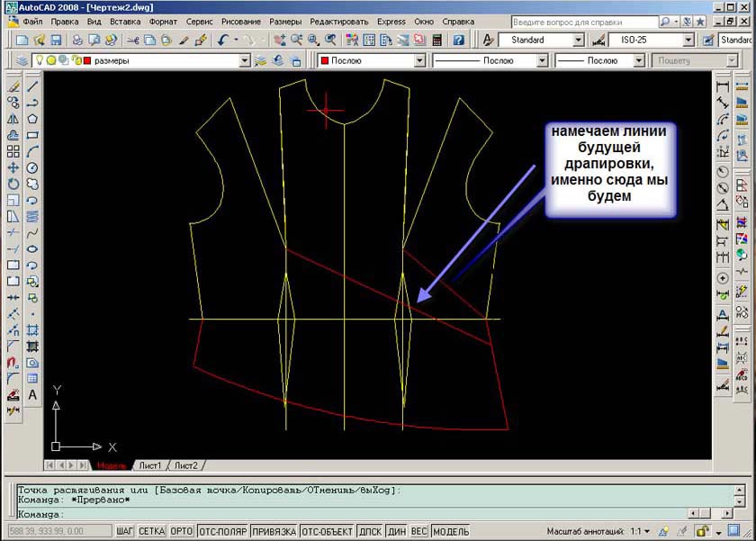This screenshot has height=541, width=756.
Task: Toggle ПРИВЯЗКА object snap
Action: tap(273, 531)
